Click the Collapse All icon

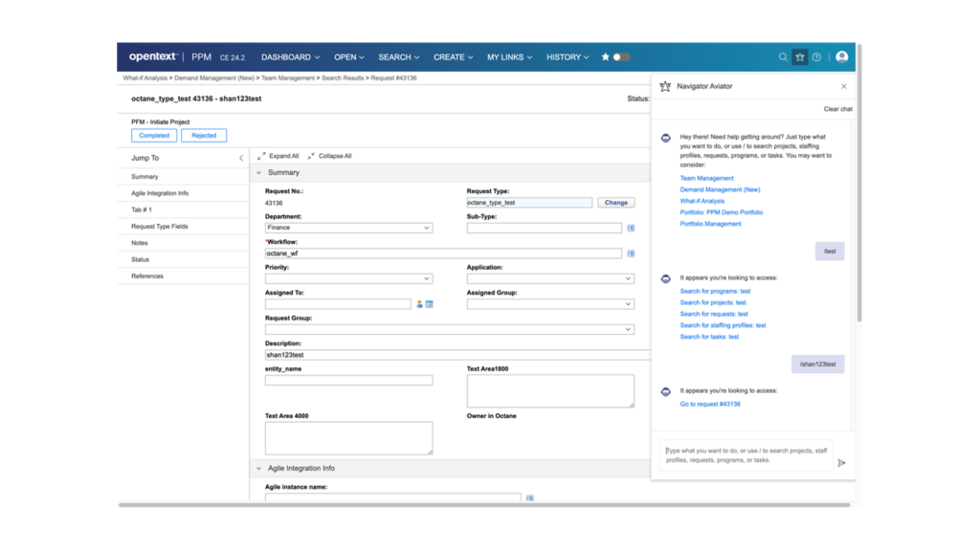310,156
